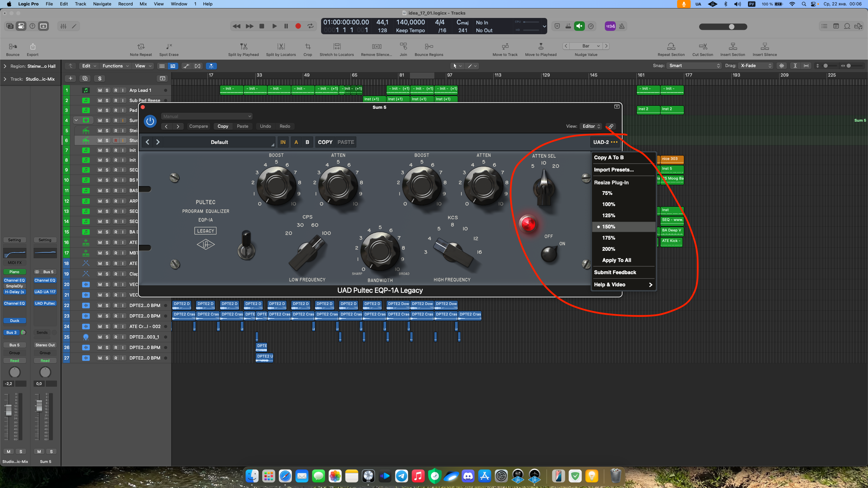This screenshot has width=868, height=488.
Task: Toggle the plugin power bypass button
Action: click(x=150, y=121)
